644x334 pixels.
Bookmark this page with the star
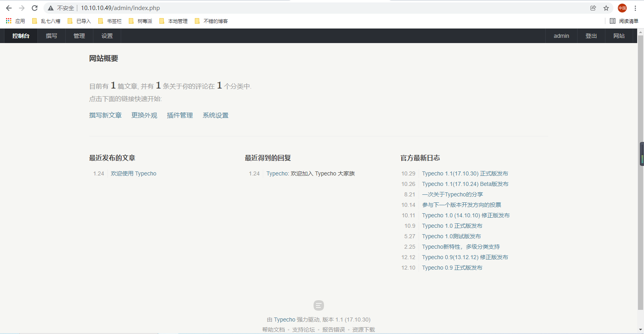pos(606,8)
